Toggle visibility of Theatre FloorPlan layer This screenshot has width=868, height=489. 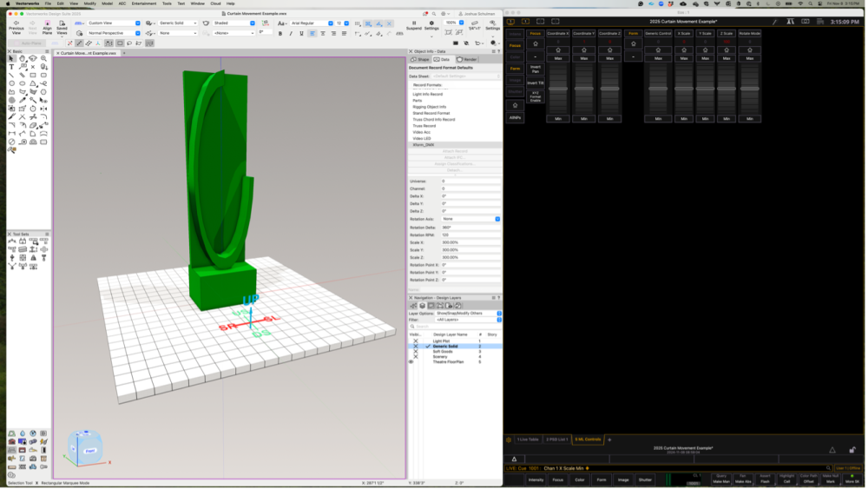coord(411,361)
